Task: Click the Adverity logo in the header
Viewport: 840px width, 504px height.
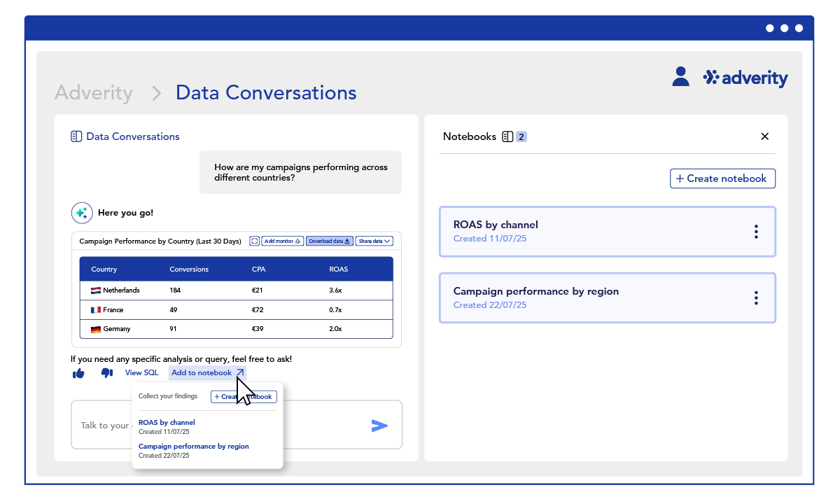Action: coord(745,78)
